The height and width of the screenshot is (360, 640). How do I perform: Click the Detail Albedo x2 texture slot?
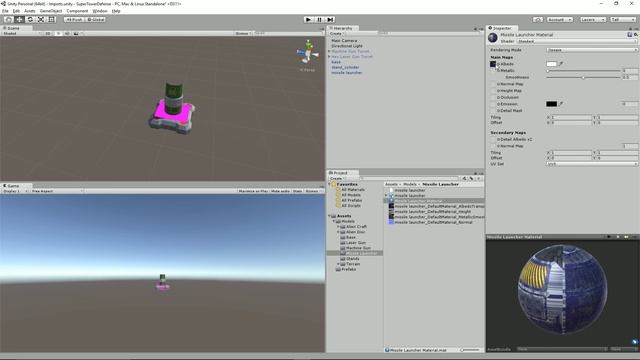pyautogui.click(x=493, y=139)
